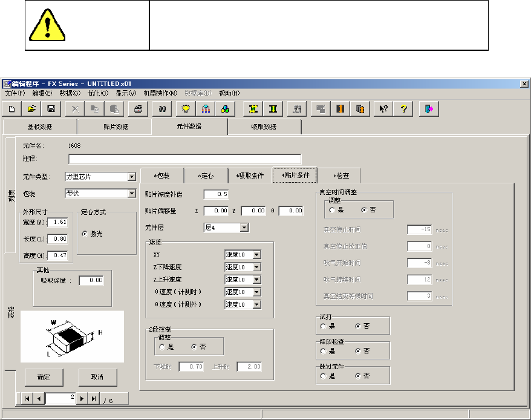Click the 确定 button
Image resolution: width=531 pixels, height=420 pixels.
pos(44,377)
